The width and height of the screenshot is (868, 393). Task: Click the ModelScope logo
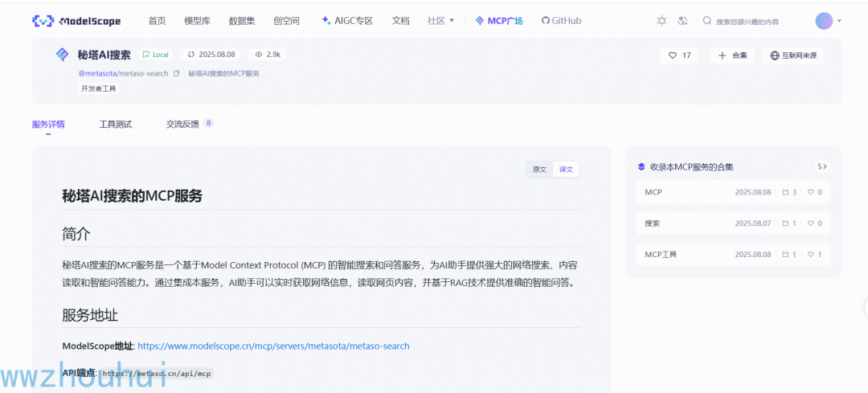pyautogui.click(x=78, y=21)
